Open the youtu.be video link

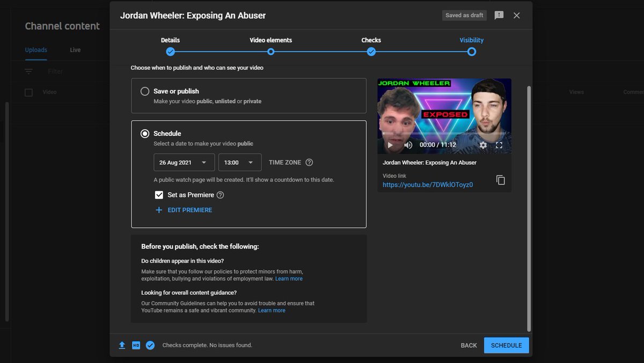click(x=428, y=185)
